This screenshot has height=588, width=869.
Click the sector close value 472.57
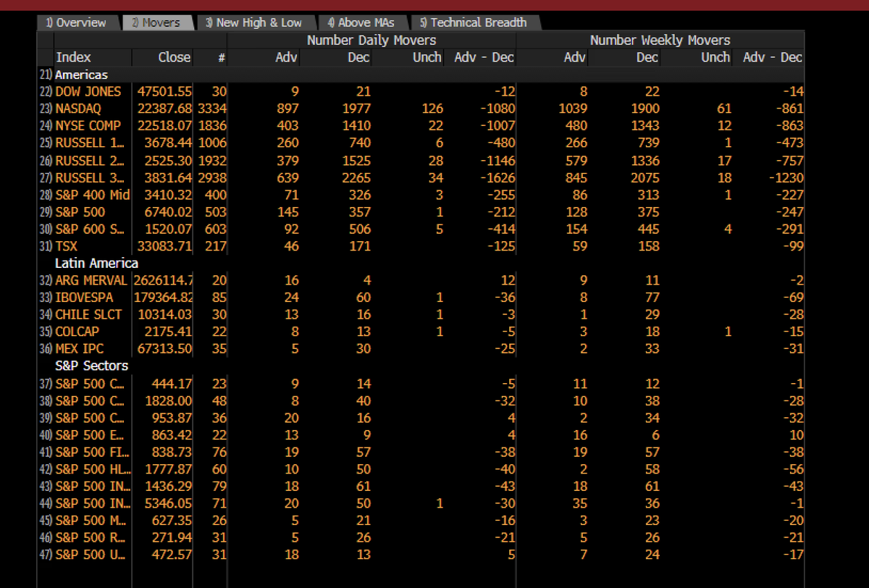click(x=172, y=555)
